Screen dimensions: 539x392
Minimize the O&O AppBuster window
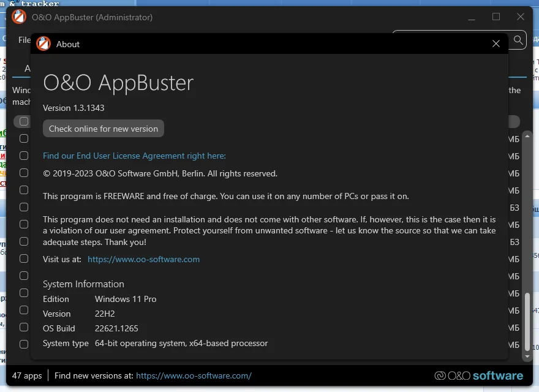(x=472, y=17)
